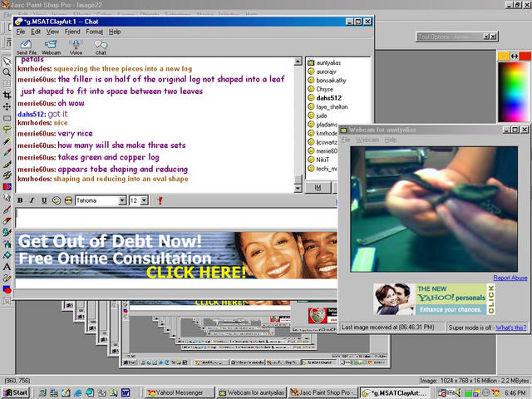
Task: Click the chat scrollbar down arrow
Action: [298, 189]
